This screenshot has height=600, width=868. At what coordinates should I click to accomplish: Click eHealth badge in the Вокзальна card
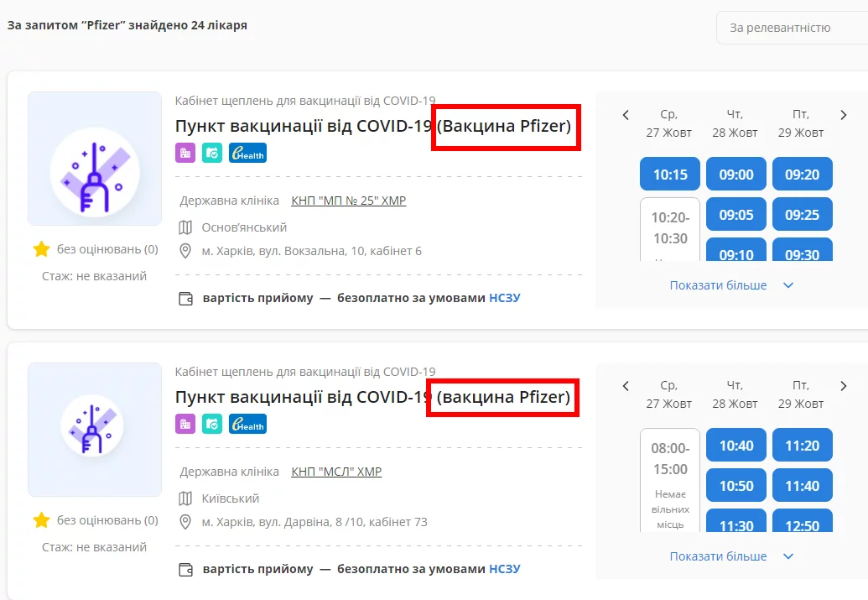pos(247,153)
